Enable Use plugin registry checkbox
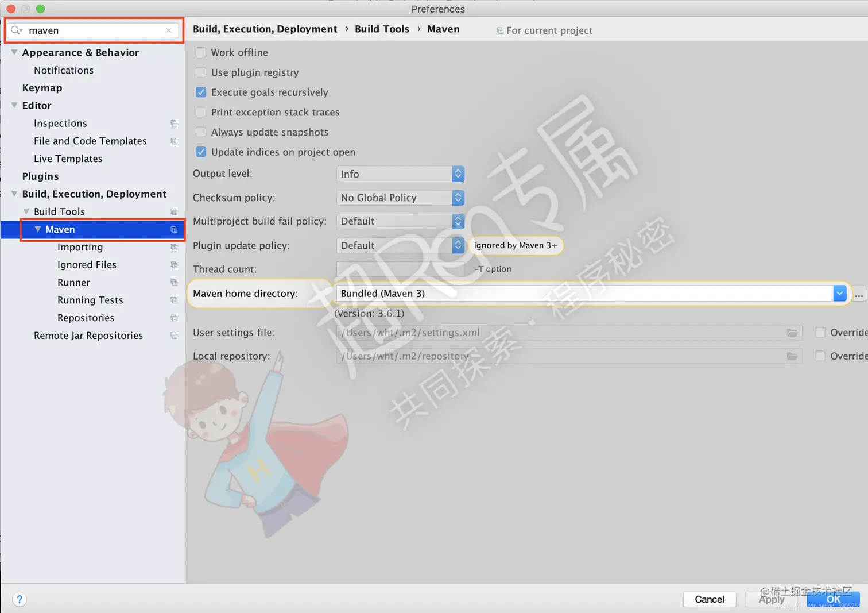The width and height of the screenshot is (868, 613). (x=201, y=72)
